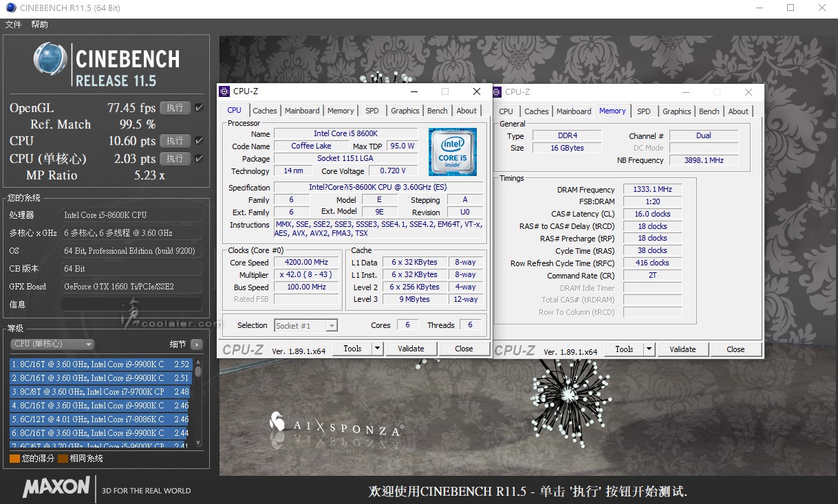This screenshot has width=838, height=504.
Task: Open the Tools dropdown arrow in Memory-tab CPU-Z window
Action: [x=649, y=349]
